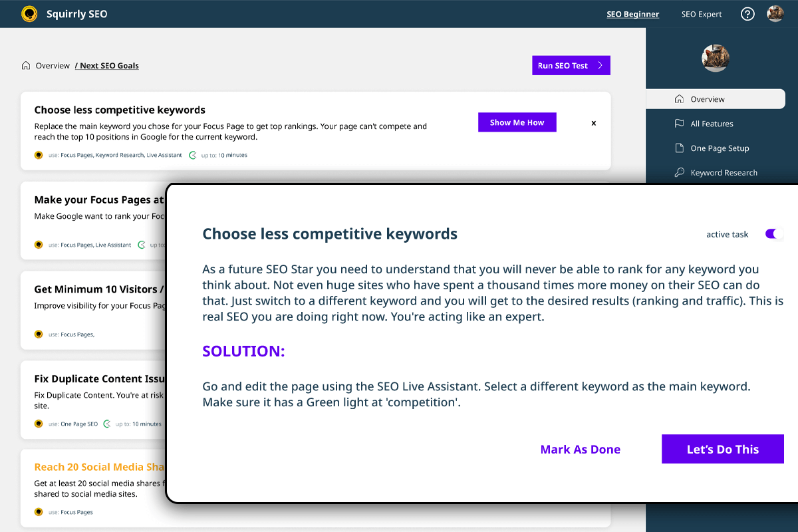Click the owl badge next to 'use: Focus Pages'
798x532 pixels.
tap(38, 512)
